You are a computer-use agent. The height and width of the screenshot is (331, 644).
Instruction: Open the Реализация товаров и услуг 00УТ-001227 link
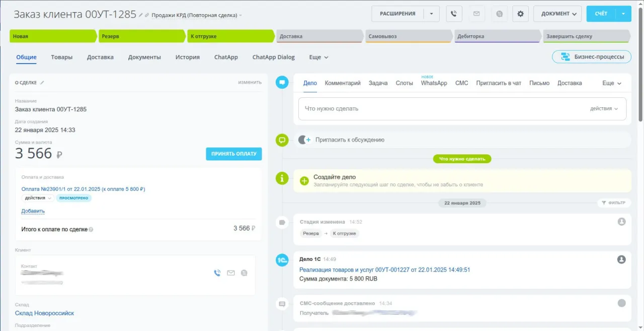coord(385,270)
